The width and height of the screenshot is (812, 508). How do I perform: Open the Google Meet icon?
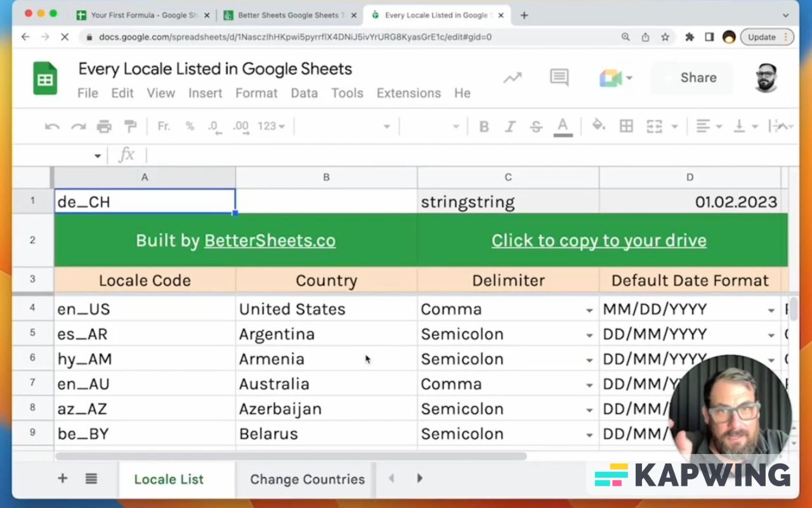coord(610,77)
